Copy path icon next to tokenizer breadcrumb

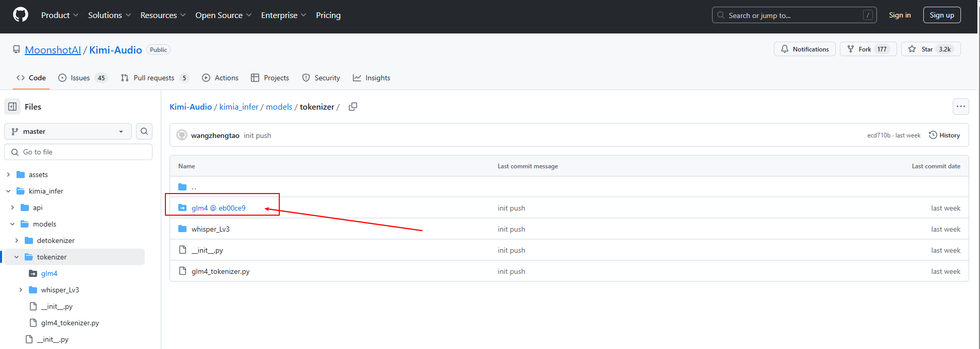point(353,107)
